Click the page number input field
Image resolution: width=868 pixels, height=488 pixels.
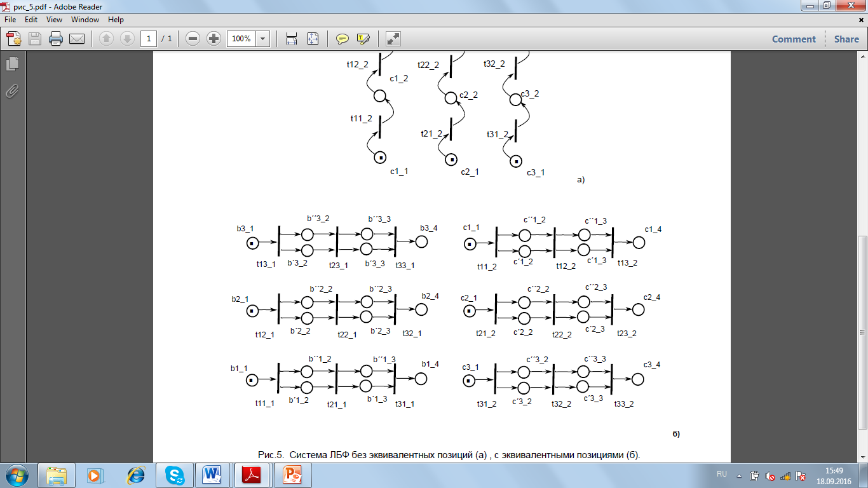(149, 39)
